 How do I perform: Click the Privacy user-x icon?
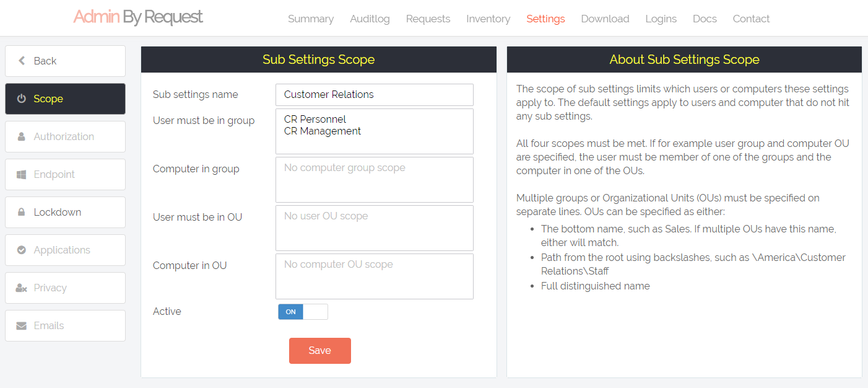(x=22, y=288)
